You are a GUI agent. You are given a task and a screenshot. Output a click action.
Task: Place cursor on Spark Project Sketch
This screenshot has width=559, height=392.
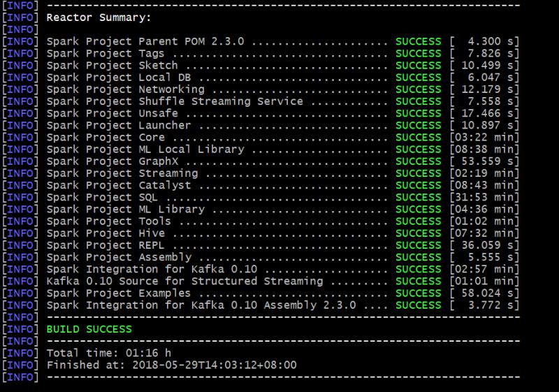pos(112,65)
